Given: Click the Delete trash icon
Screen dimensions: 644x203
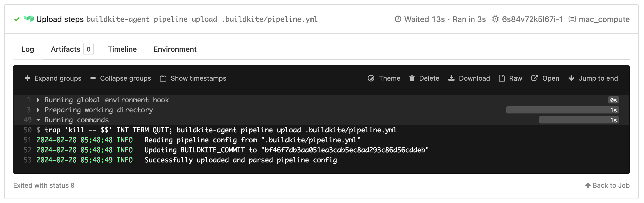Looking at the screenshot, I should [x=412, y=78].
